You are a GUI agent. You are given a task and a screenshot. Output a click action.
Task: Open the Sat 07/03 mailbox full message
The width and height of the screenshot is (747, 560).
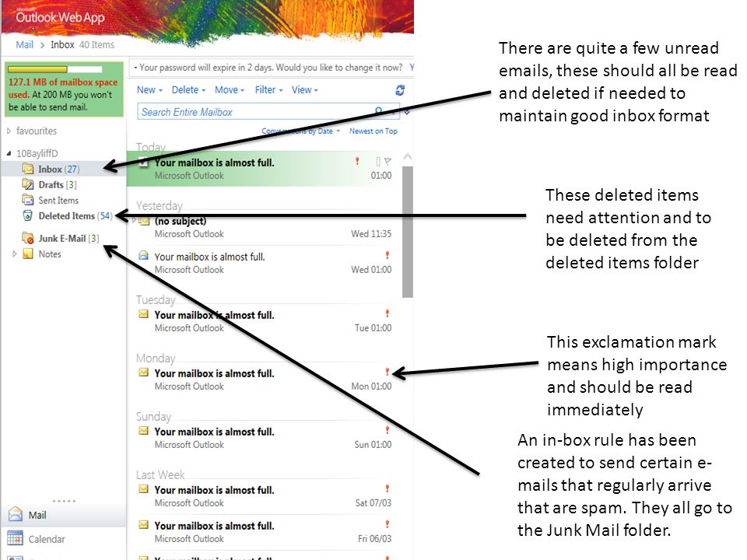coord(264,496)
